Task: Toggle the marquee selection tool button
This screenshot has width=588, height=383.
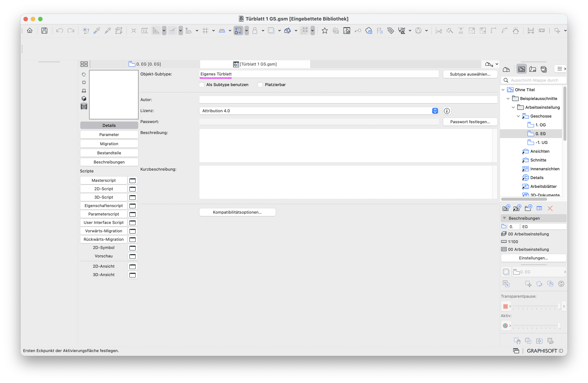Action: [x=238, y=31]
